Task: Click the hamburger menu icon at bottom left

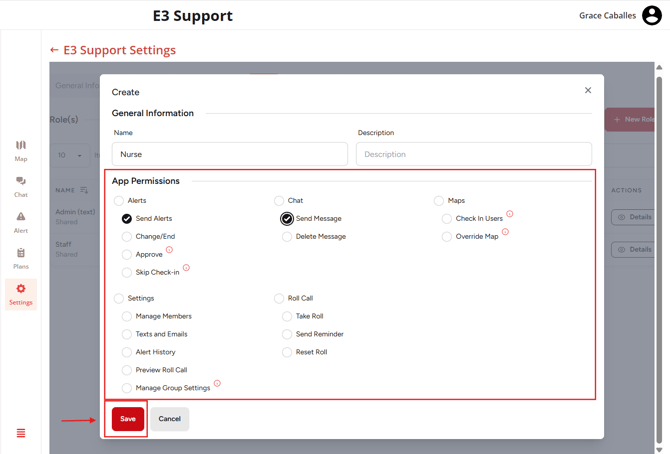Action: 21,433
